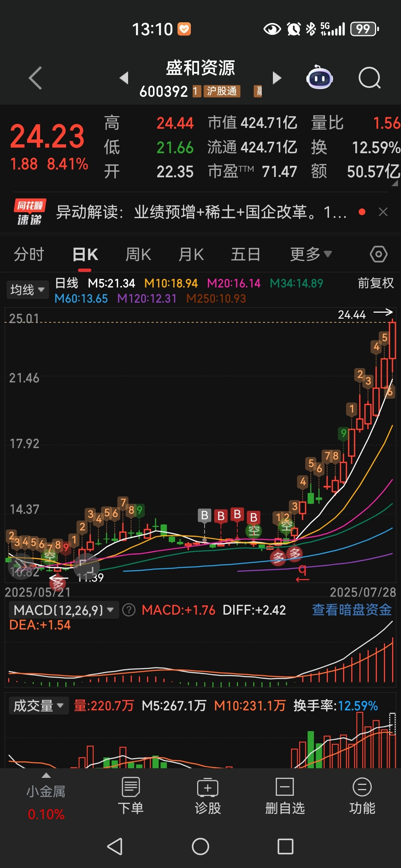Select the 分时 tab

coord(29,254)
